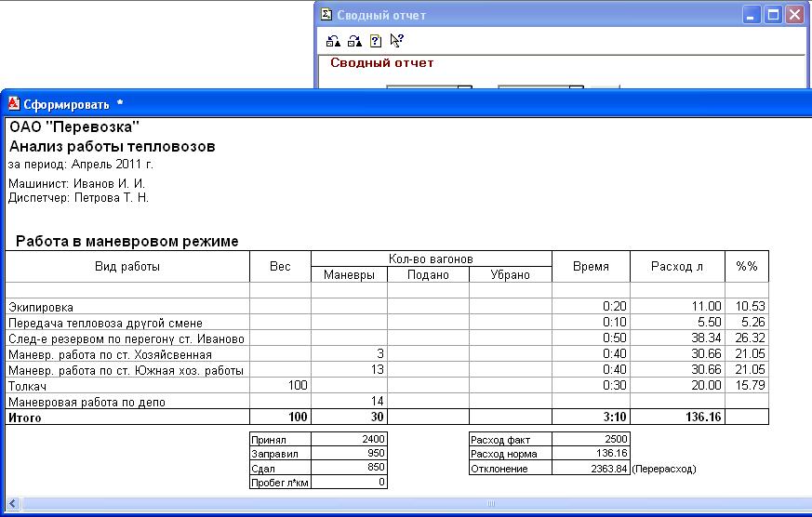Click time 0:20 in Экипировка row

[615, 306]
